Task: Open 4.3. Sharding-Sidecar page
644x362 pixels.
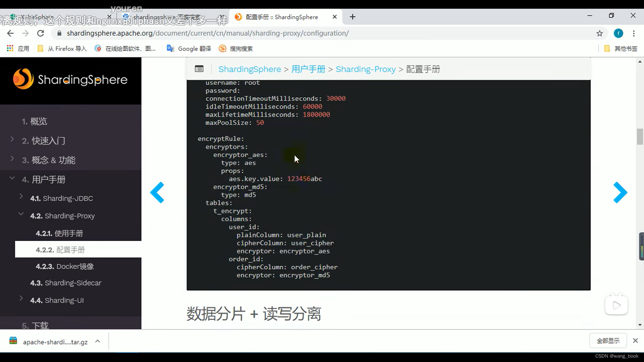Action: pyautogui.click(x=66, y=283)
